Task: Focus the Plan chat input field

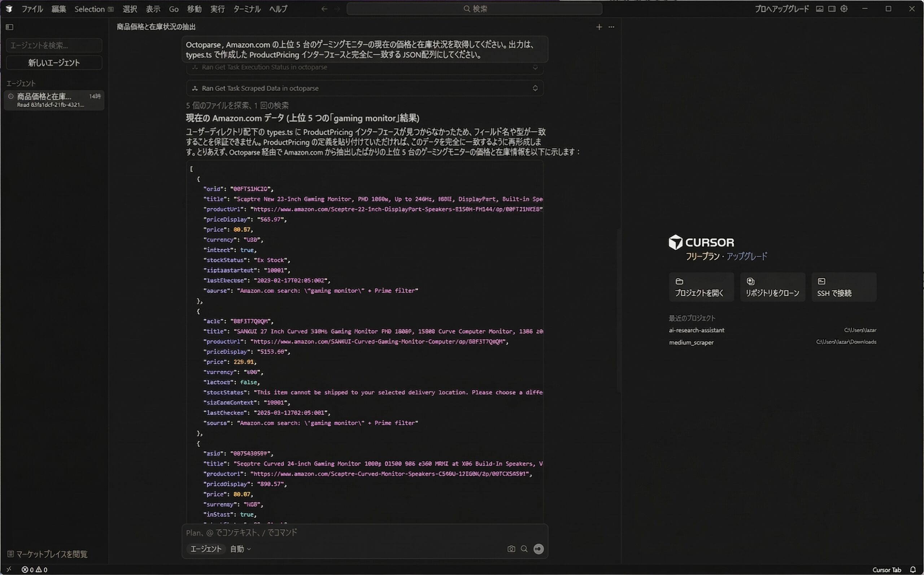Action: 365,533
